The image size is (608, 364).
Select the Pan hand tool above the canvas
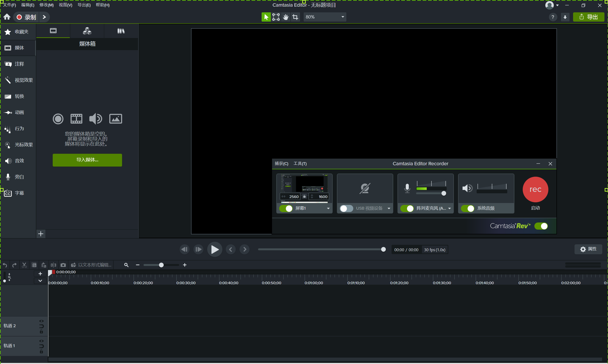(285, 17)
